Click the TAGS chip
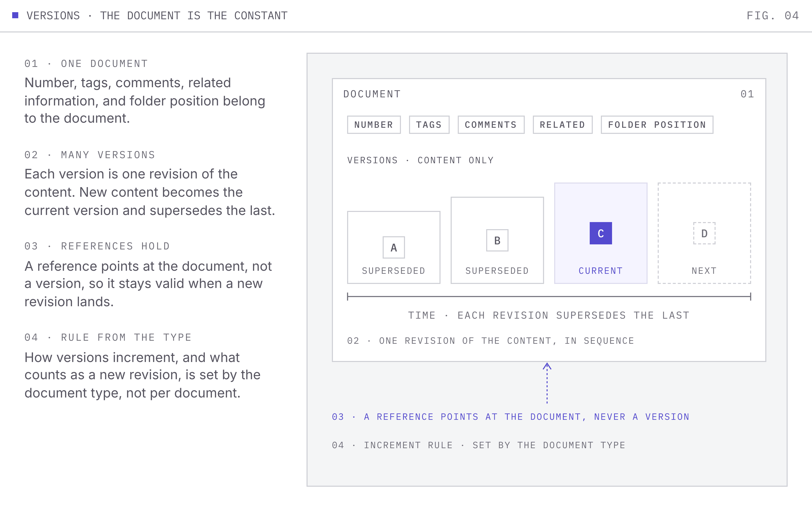Screen dimensions: 812x507 tap(429, 125)
